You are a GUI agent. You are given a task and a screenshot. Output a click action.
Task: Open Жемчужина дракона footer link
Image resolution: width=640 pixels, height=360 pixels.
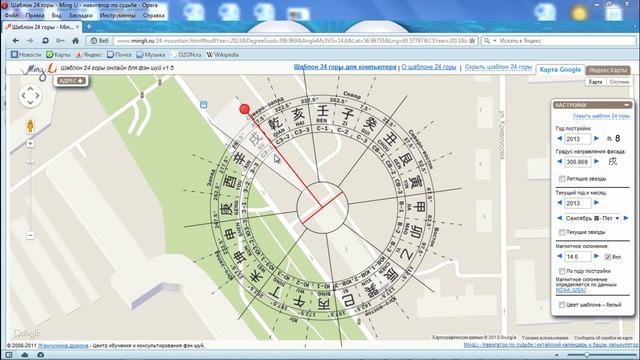click(63, 346)
